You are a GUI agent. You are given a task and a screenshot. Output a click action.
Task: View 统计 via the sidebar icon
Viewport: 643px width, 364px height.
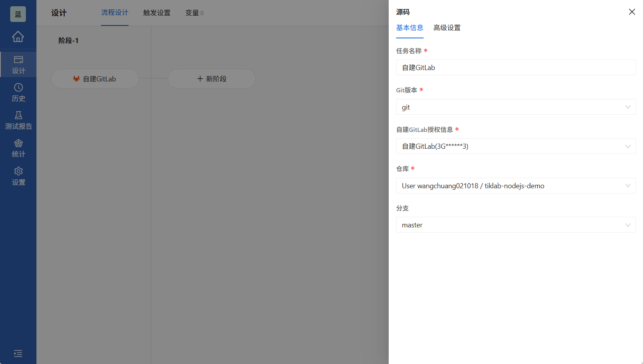coord(18,147)
